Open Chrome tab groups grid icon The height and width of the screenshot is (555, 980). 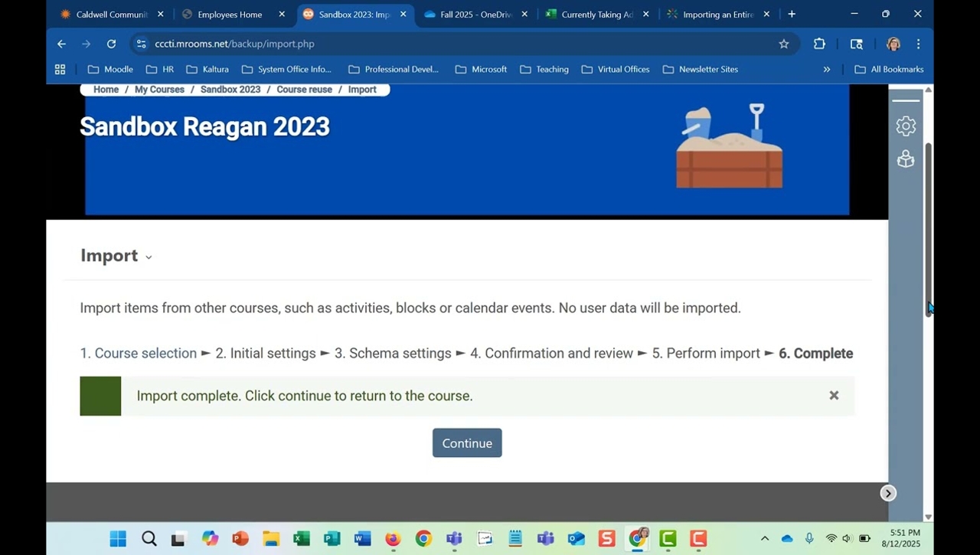(60, 70)
